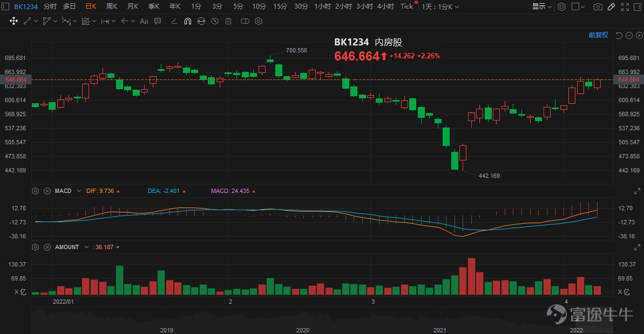
Task: Select the comment bubble annotation tool
Action: click(157, 21)
